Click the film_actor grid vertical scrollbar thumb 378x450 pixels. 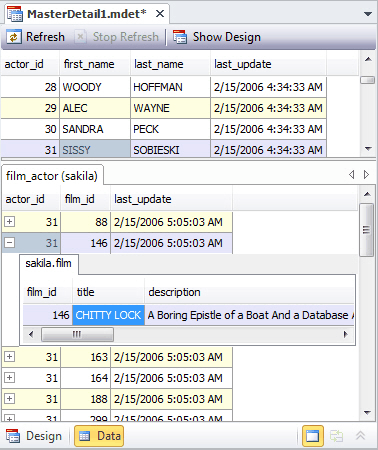[x=366, y=230]
